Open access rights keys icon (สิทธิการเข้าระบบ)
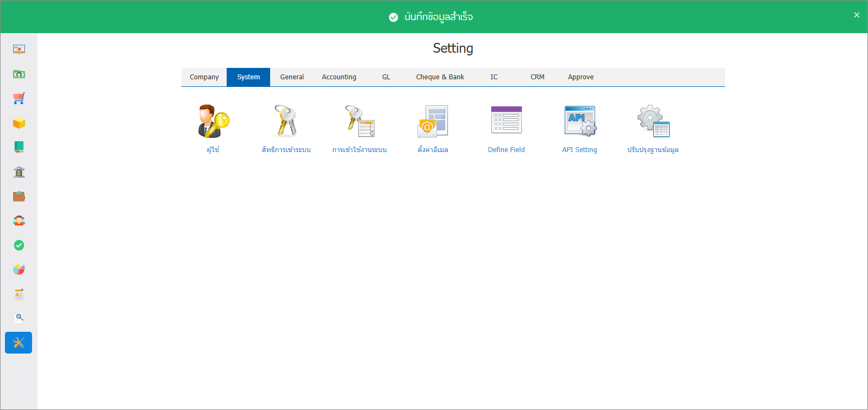Image resolution: width=868 pixels, height=410 pixels. click(x=286, y=121)
